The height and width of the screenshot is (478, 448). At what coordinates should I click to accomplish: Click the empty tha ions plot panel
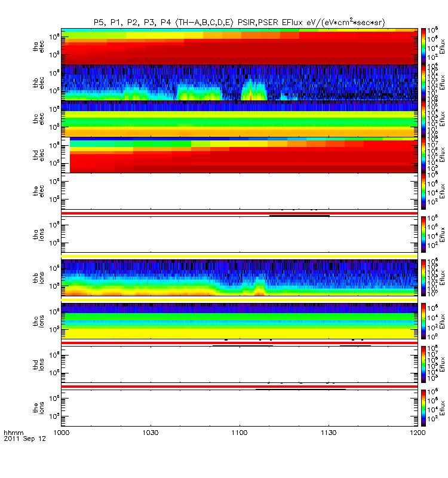(240, 234)
